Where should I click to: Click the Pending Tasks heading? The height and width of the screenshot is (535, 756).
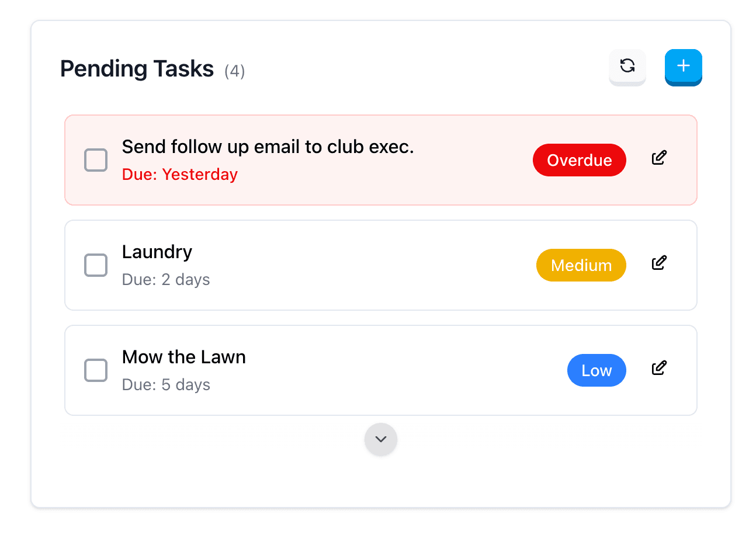[x=137, y=69]
